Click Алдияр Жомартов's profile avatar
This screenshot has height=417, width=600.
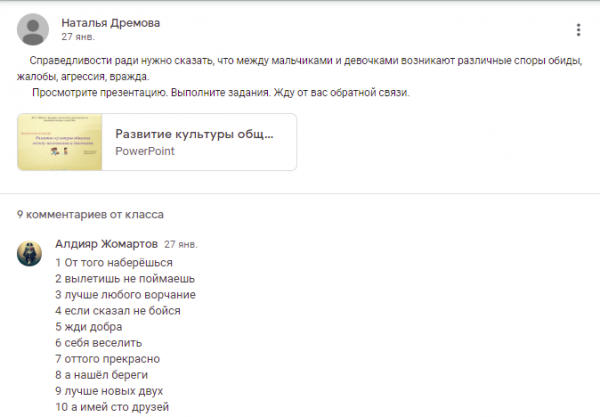click(30, 253)
